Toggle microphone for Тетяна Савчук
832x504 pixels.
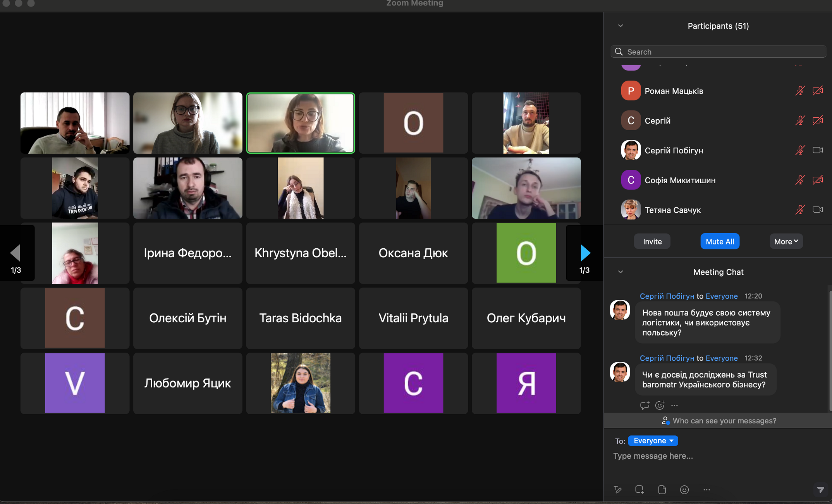pyautogui.click(x=800, y=210)
